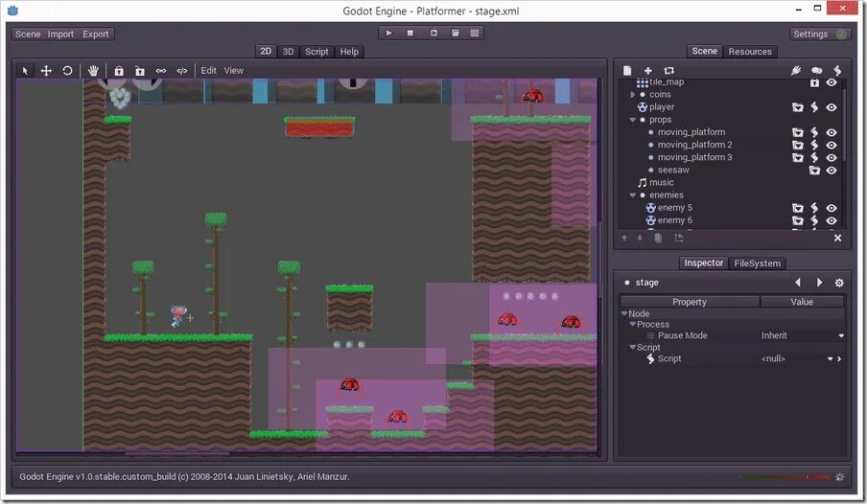Click the bone chain icon in the toolbar
Screen dimensions: 867x504
click(161, 71)
